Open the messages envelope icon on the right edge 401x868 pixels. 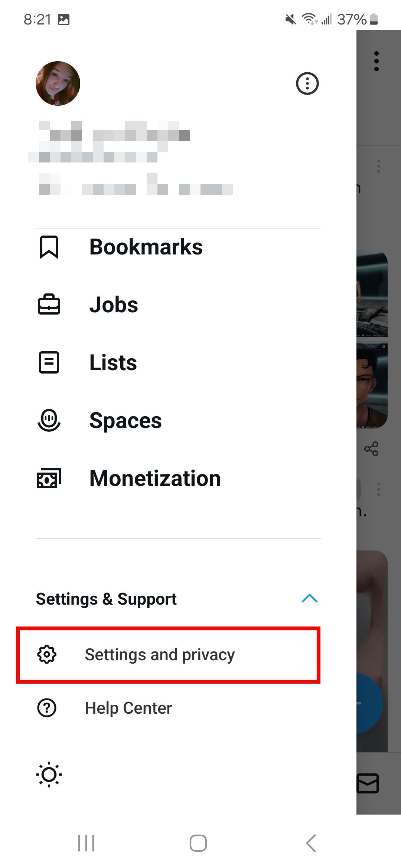coord(368,784)
